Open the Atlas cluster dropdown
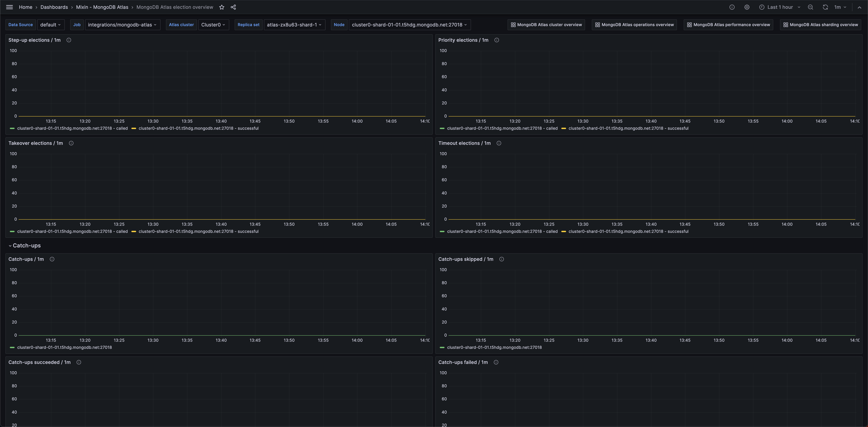 click(x=213, y=25)
